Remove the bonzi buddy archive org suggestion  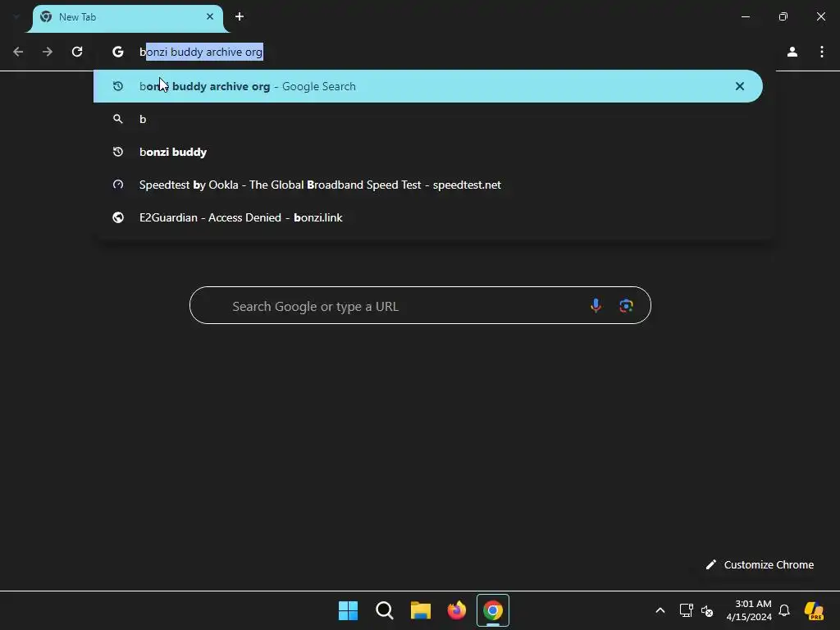coord(740,85)
